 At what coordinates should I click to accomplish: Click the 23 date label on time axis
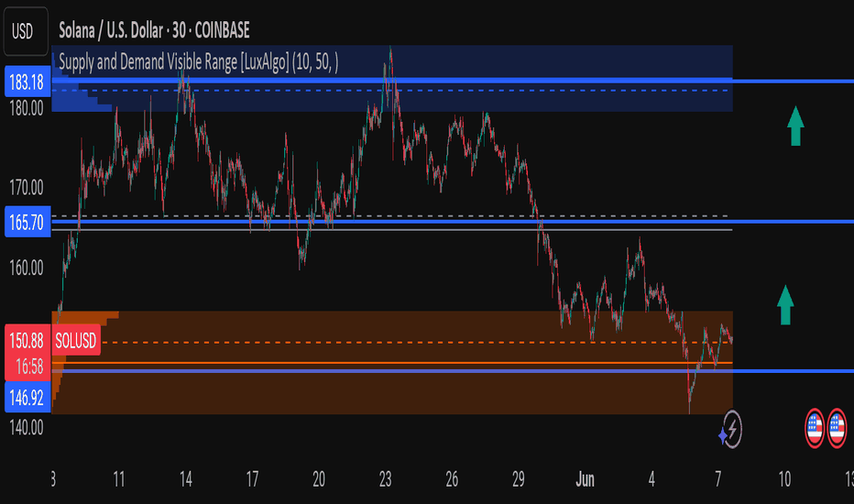click(x=385, y=479)
